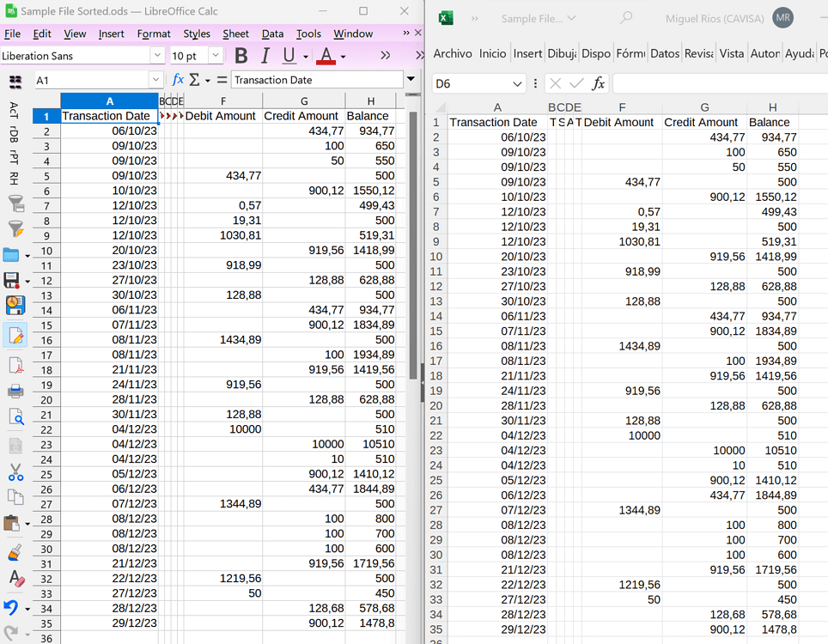Image resolution: width=828 pixels, height=644 pixels.
Task: Open underline style dropdown arrow
Action: pyautogui.click(x=305, y=57)
